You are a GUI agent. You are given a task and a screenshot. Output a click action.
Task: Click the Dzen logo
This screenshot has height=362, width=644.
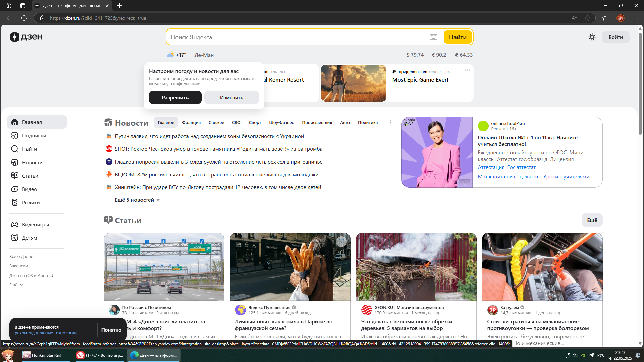pos(26,37)
